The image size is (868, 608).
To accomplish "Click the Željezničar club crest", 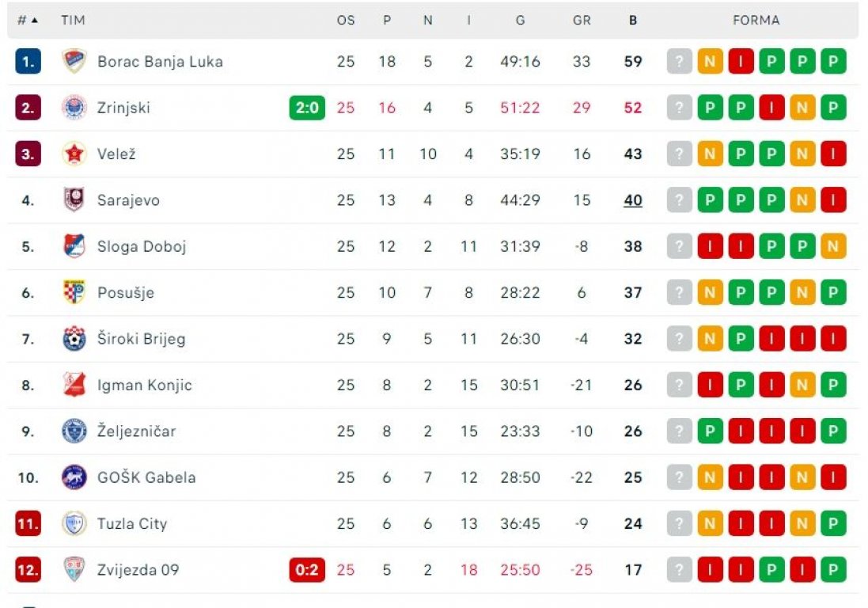I will tap(74, 431).
